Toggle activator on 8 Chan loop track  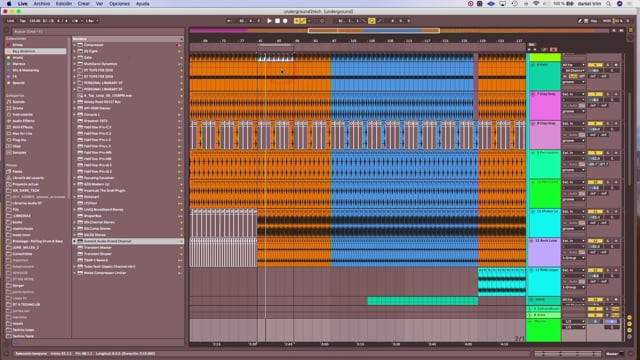tap(595, 124)
